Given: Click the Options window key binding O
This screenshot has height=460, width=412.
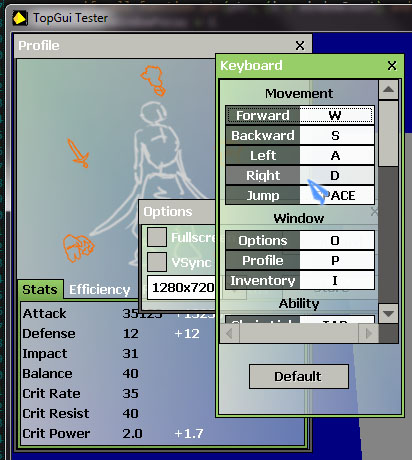Looking at the screenshot, I should click(337, 240).
